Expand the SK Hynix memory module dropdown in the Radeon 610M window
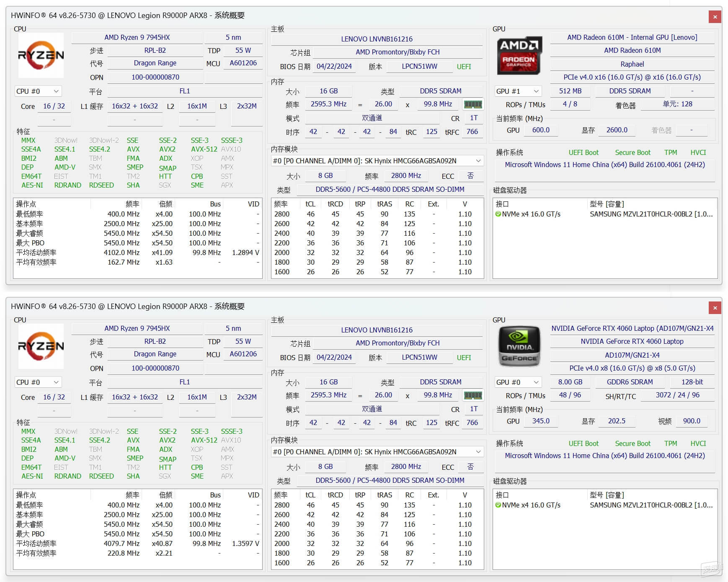This screenshot has height=582, width=728. [377, 161]
